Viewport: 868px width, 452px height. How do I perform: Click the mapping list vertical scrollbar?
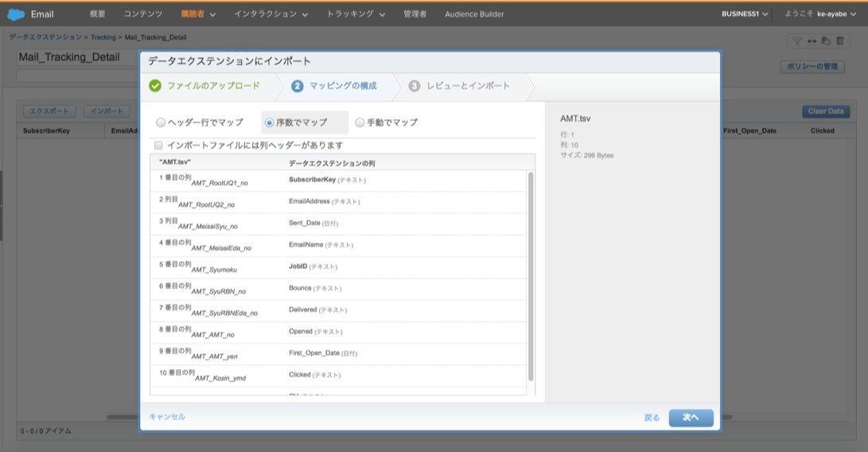(531, 276)
